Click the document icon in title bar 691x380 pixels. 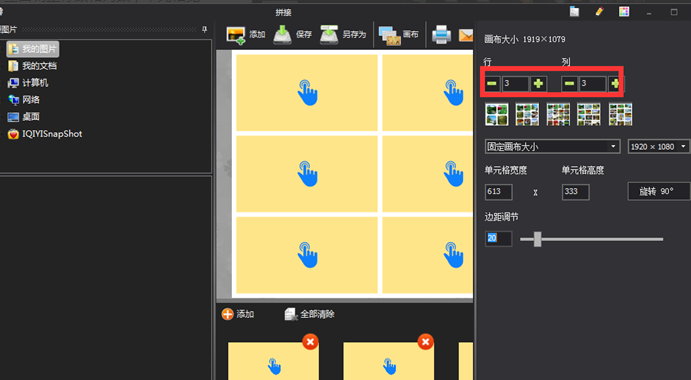(574, 12)
